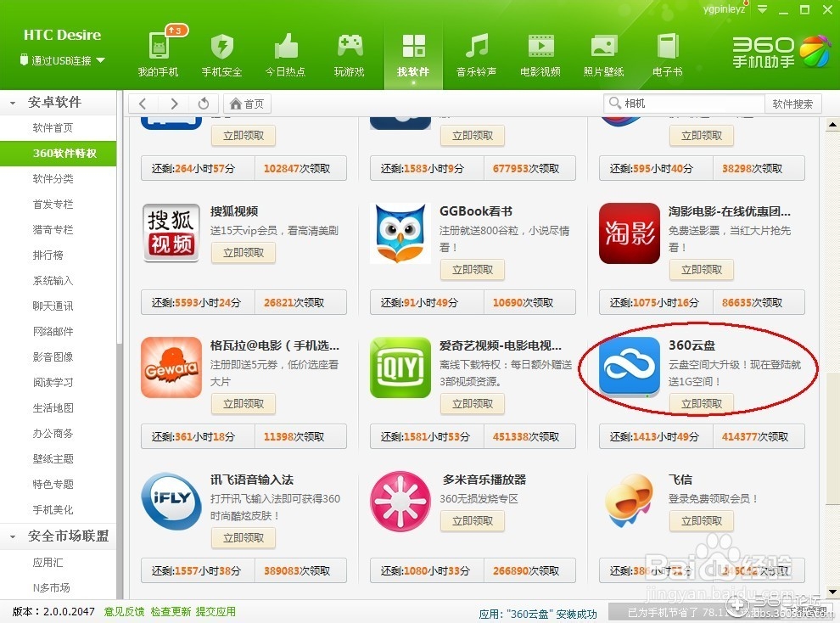Click the refresh page icon
840x623 pixels.
click(203, 104)
